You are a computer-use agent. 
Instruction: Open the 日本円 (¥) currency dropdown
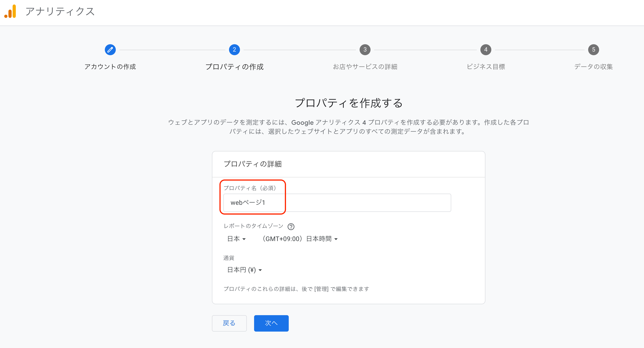coord(244,270)
